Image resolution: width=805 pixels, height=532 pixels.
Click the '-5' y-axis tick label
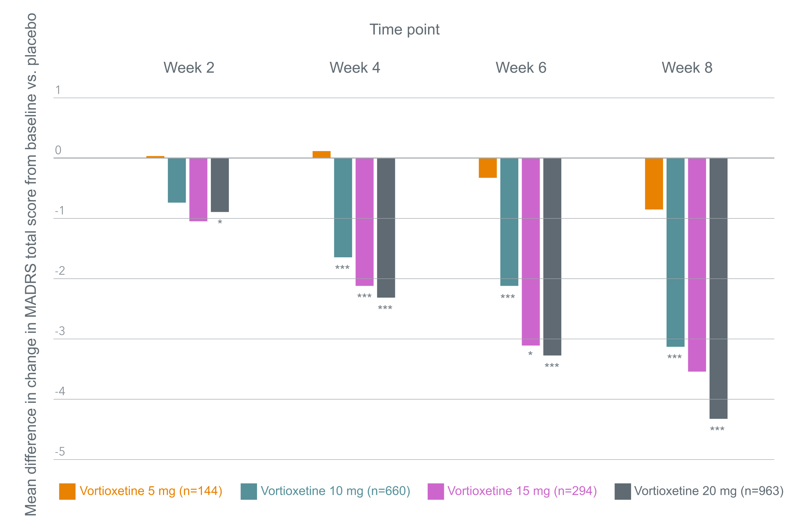(60, 451)
